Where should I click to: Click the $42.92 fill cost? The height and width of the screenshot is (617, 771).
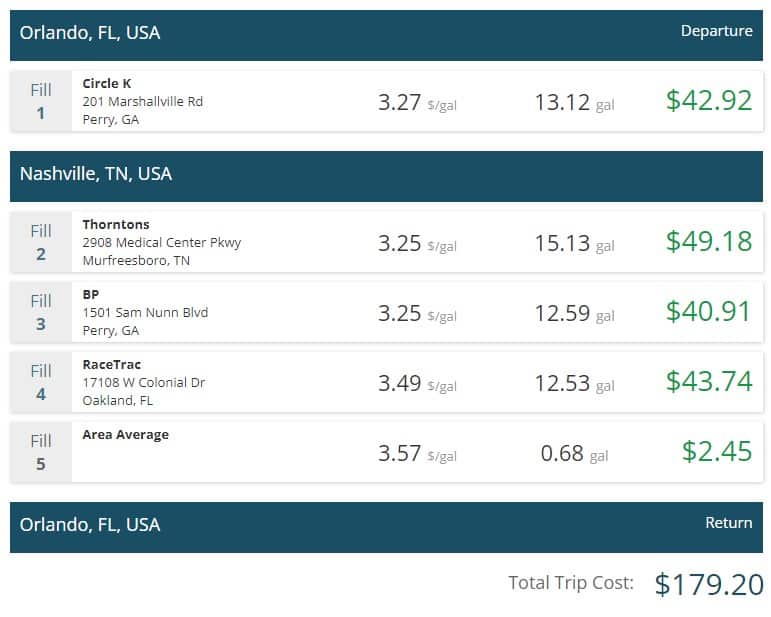(709, 100)
